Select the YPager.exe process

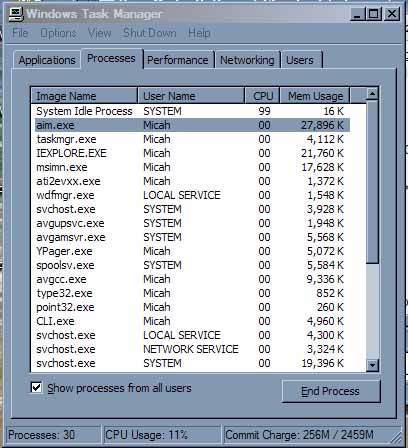click(x=191, y=251)
